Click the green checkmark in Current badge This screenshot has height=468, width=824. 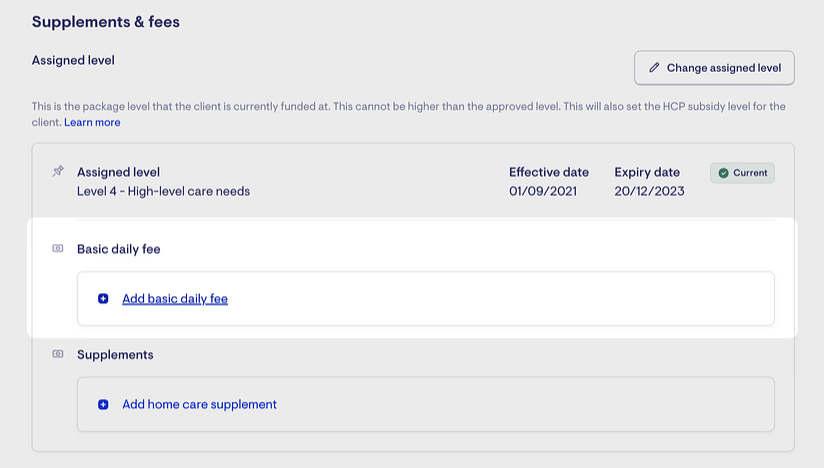tap(723, 173)
